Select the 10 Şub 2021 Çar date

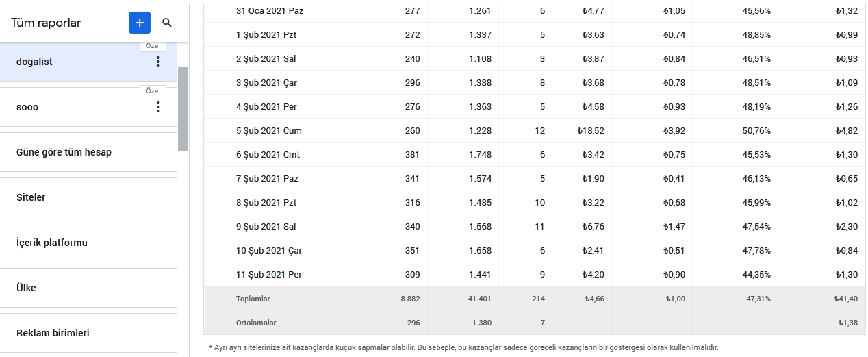click(x=269, y=251)
